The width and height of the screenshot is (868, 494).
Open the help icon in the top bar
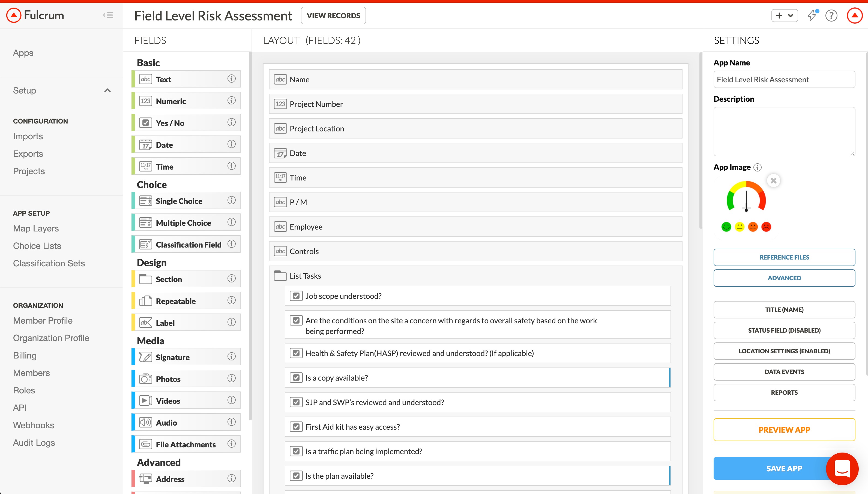click(x=831, y=16)
